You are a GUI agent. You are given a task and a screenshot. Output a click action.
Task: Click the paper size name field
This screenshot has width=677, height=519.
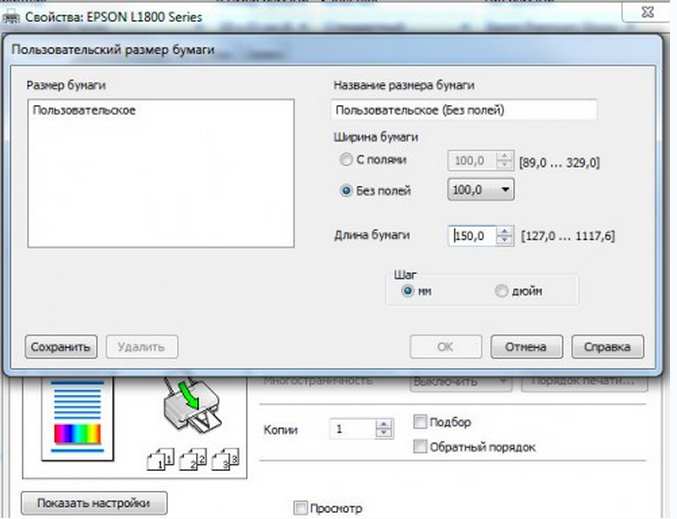tap(464, 110)
